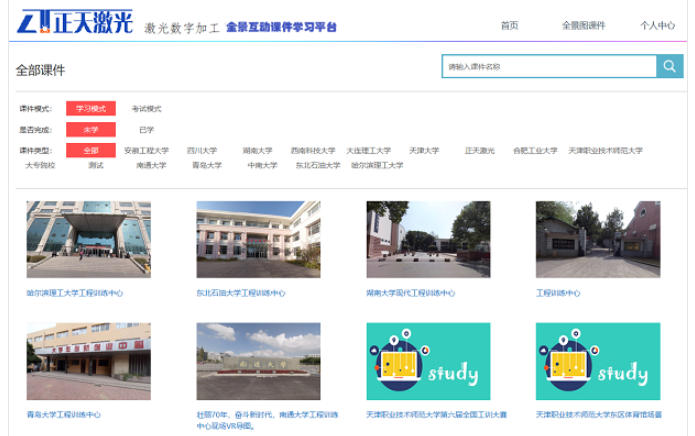Image resolution: width=695 pixels, height=436 pixels.
Task: Filter course type by 四川大学
Action: (201, 151)
